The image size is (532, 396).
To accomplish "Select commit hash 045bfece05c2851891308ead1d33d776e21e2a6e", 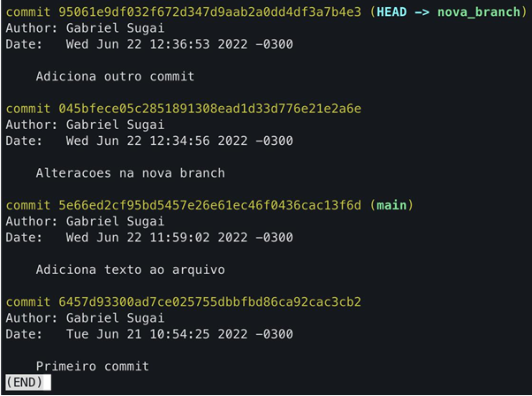I will (209, 109).
